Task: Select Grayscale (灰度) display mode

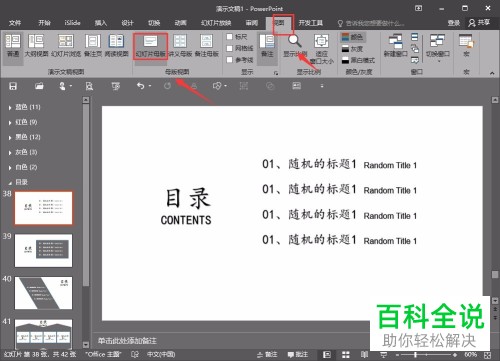Action: 353,49
